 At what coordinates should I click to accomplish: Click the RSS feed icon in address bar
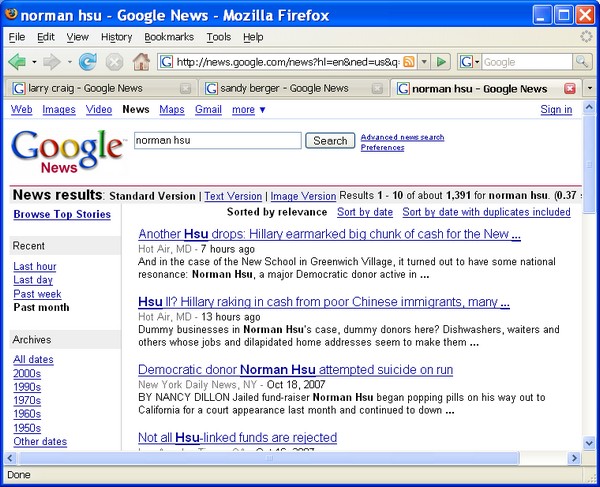(x=409, y=62)
